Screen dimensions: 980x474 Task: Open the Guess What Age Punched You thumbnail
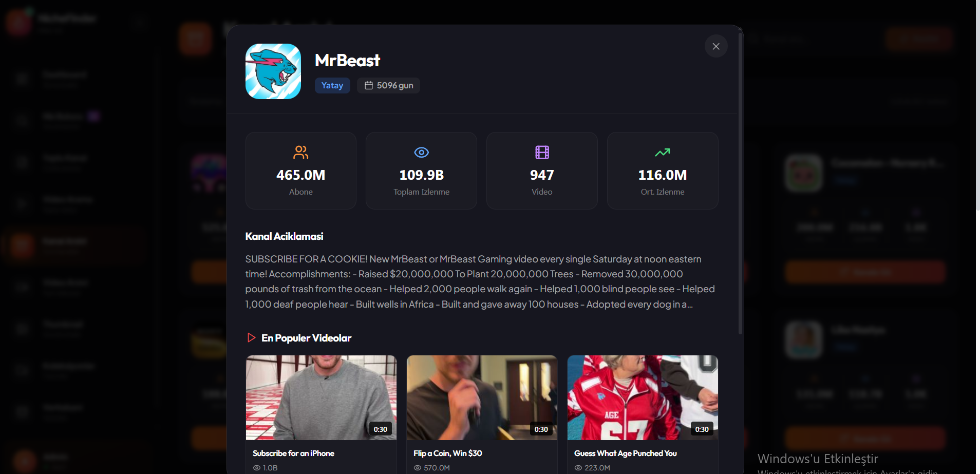pyautogui.click(x=643, y=397)
